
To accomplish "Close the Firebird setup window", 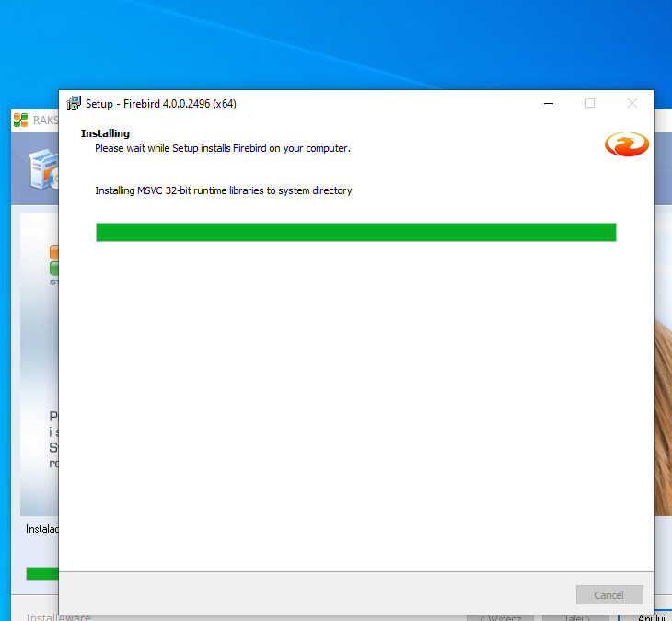I will point(631,103).
